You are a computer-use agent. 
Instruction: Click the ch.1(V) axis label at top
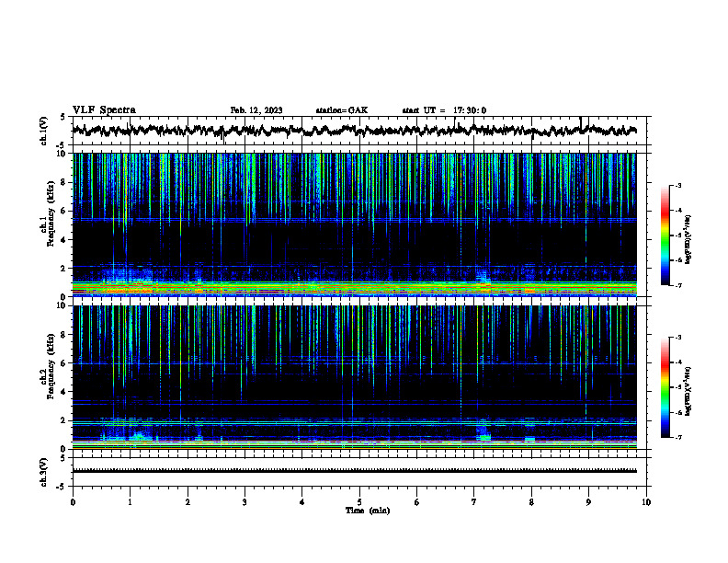pyautogui.click(x=43, y=131)
